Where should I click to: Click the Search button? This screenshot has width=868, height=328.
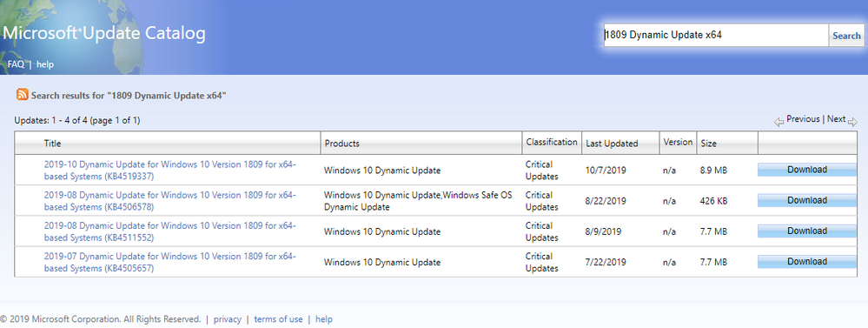click(x=846, y=36)
